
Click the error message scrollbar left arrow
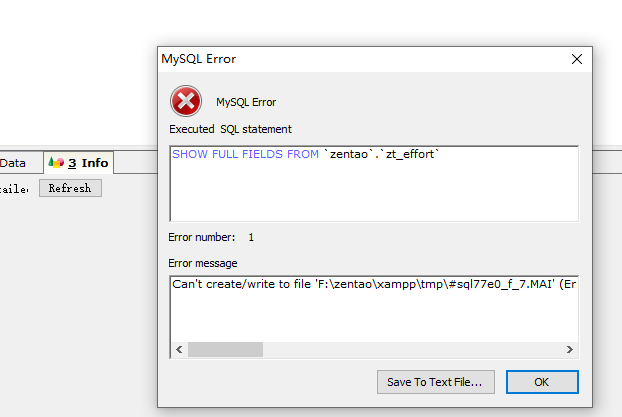pos(179,349)
